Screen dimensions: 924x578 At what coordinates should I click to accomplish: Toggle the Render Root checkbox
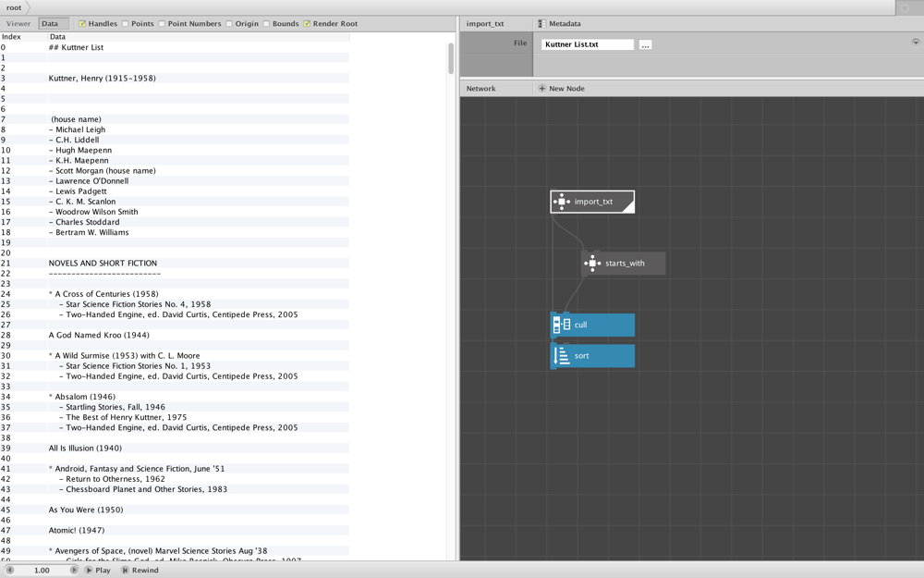(307, 24)
